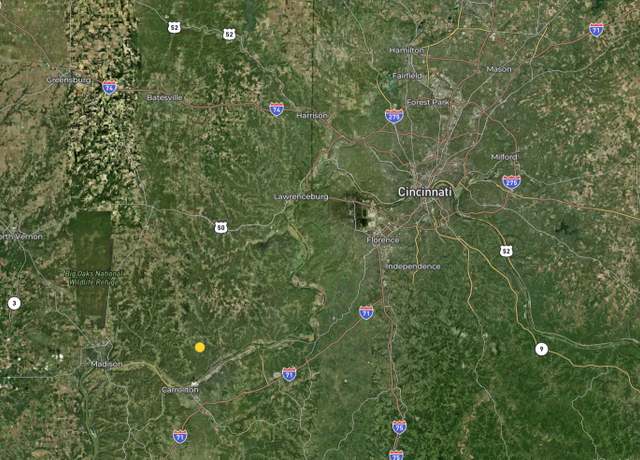Click the Cincinnati city label

[425, 192]
